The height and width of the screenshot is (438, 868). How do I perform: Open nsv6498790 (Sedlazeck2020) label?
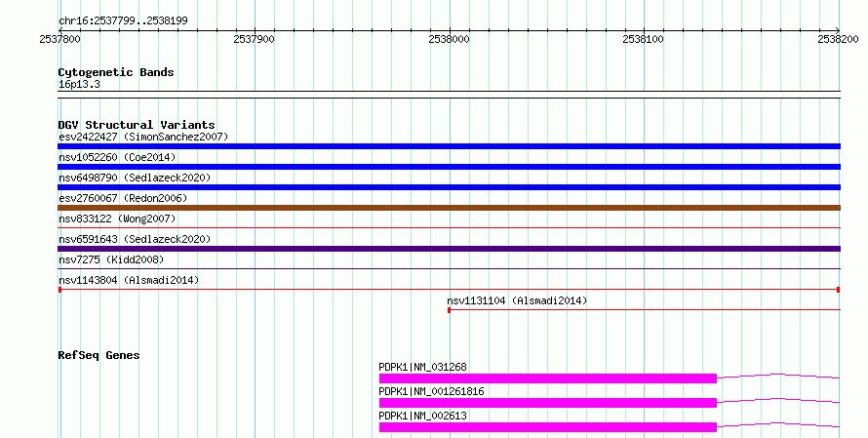pyautogui.click(x=135, y=178)
